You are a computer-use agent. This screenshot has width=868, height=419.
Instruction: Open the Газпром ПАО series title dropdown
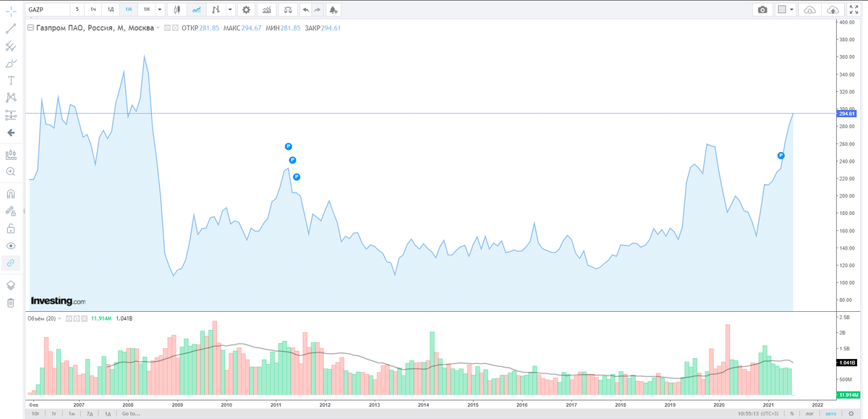coord(159,28)
